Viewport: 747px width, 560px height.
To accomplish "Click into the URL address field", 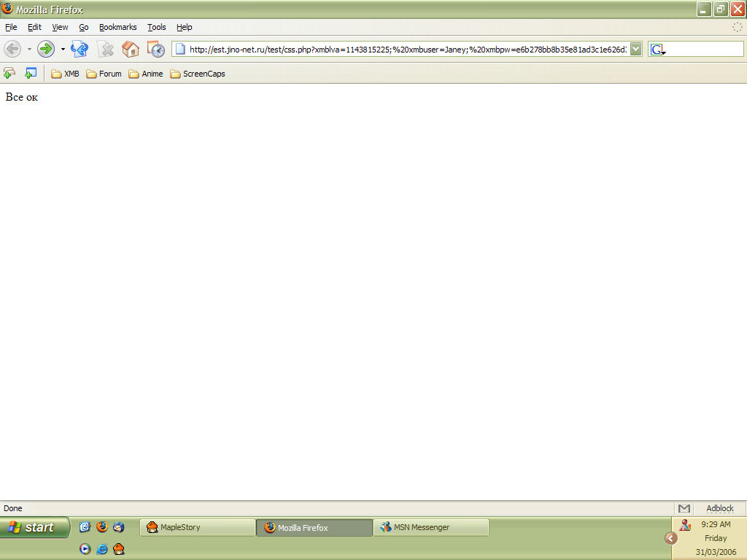I will tap(408, 49).
